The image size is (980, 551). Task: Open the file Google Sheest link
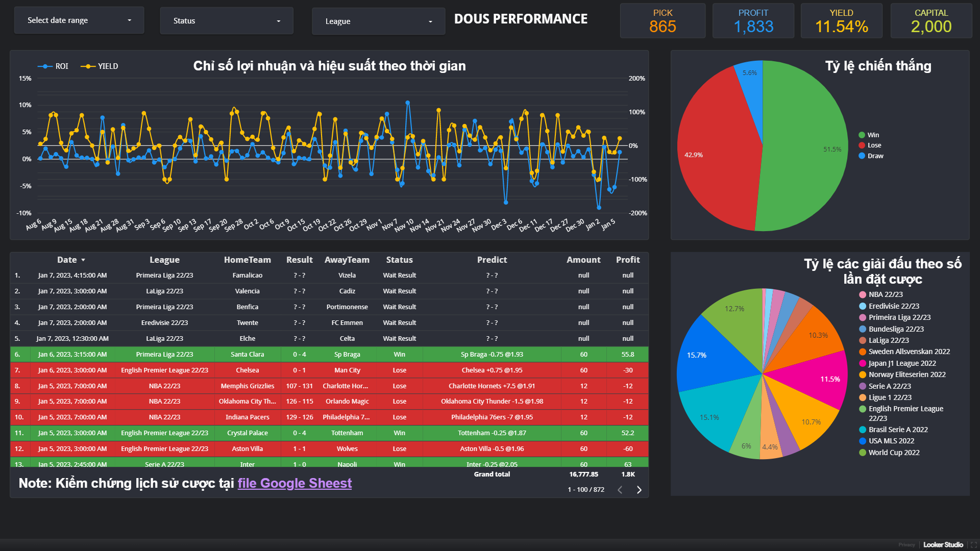(295, 483)
